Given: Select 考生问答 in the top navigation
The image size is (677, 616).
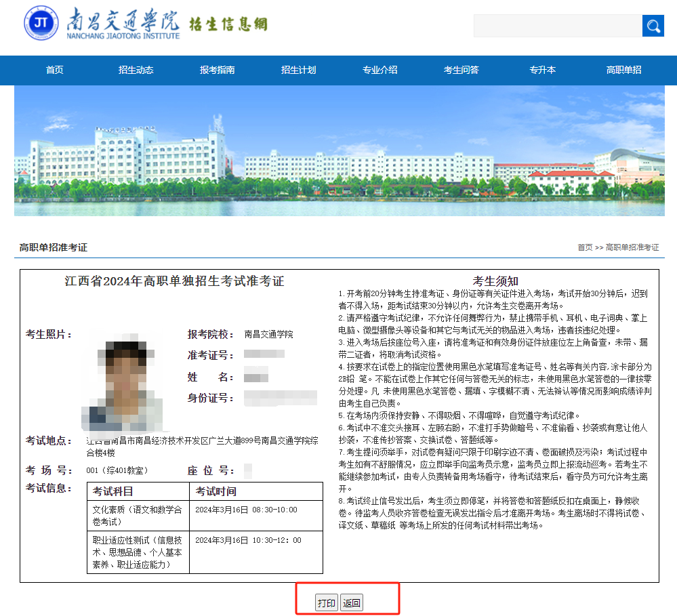Looking at the screenshot, I should point(460,70).
